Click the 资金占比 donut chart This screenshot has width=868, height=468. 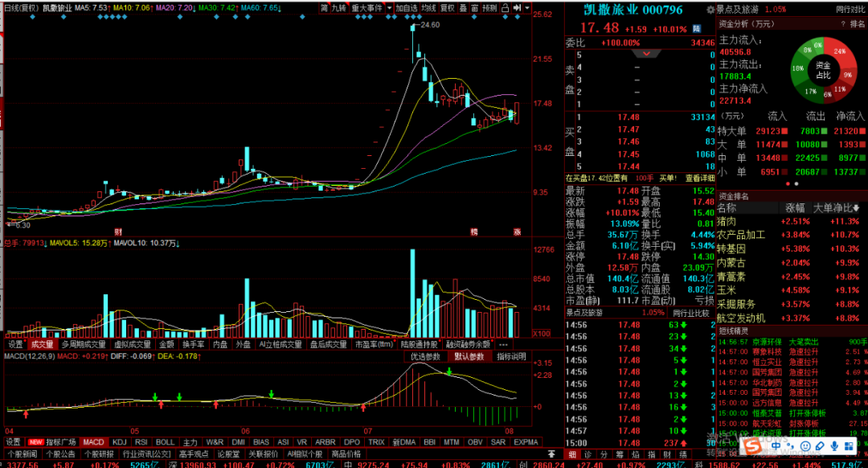click(823, 70)
